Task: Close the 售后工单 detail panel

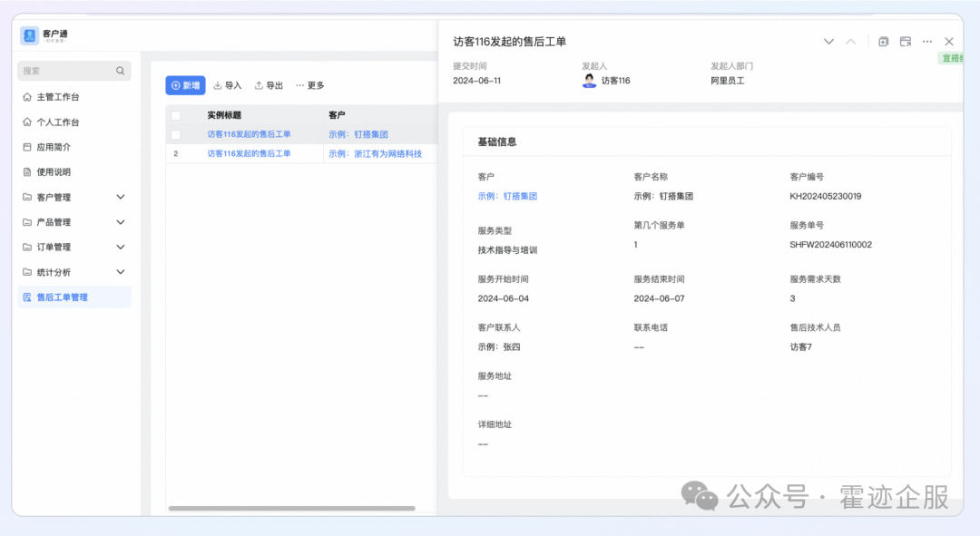Action: (949, 42)
